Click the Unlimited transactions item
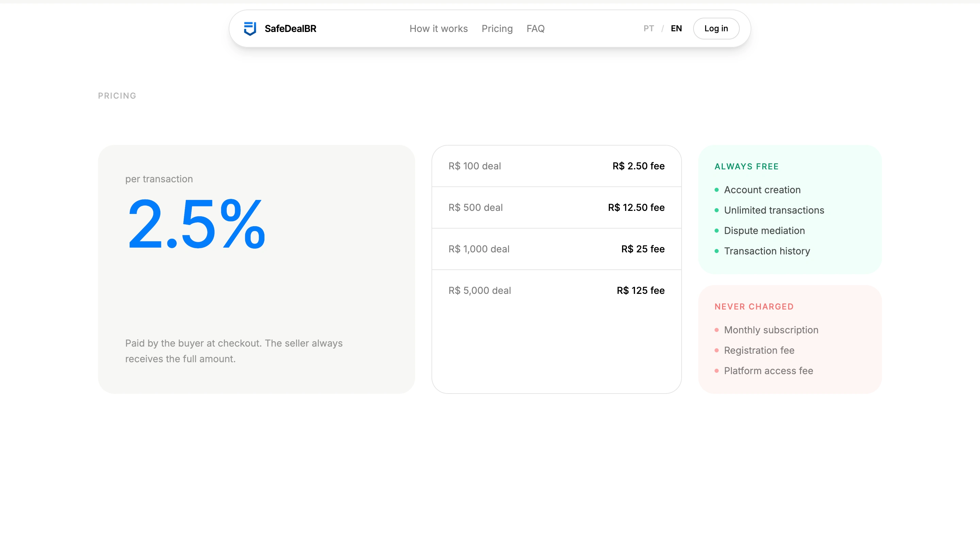The image size is (980, 551). (774, 210)
